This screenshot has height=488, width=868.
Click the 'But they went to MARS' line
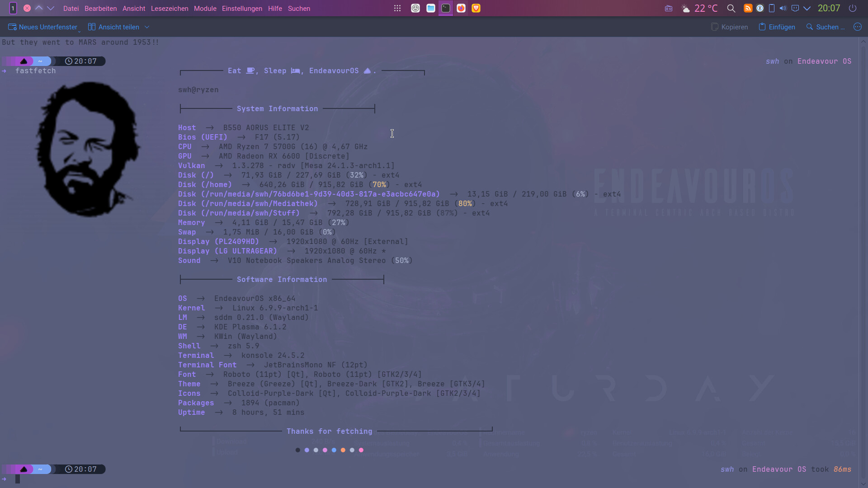click(x=80, y=42)
